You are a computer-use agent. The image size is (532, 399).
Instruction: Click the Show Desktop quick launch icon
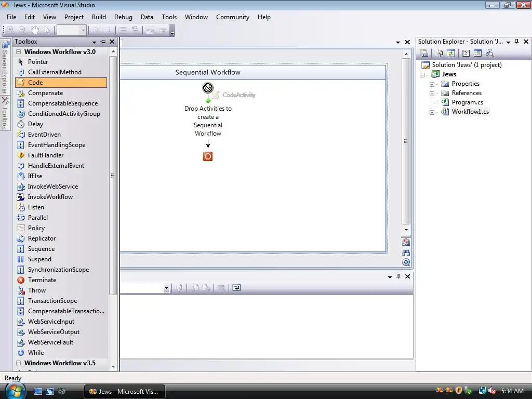coord(37,392)
